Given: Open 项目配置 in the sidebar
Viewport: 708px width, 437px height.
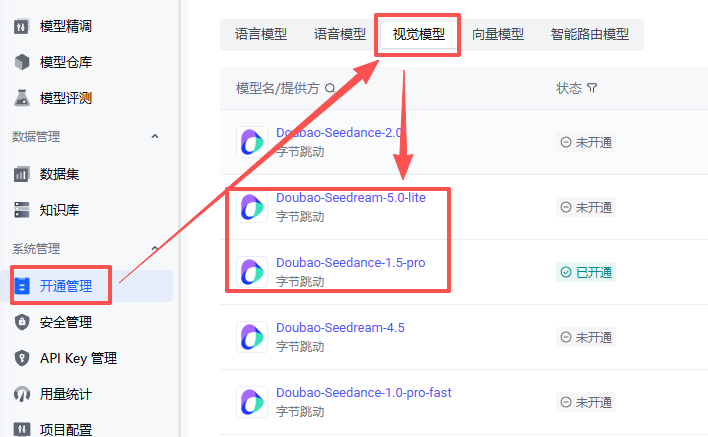Looking at the screenshot, I should 66,429.
